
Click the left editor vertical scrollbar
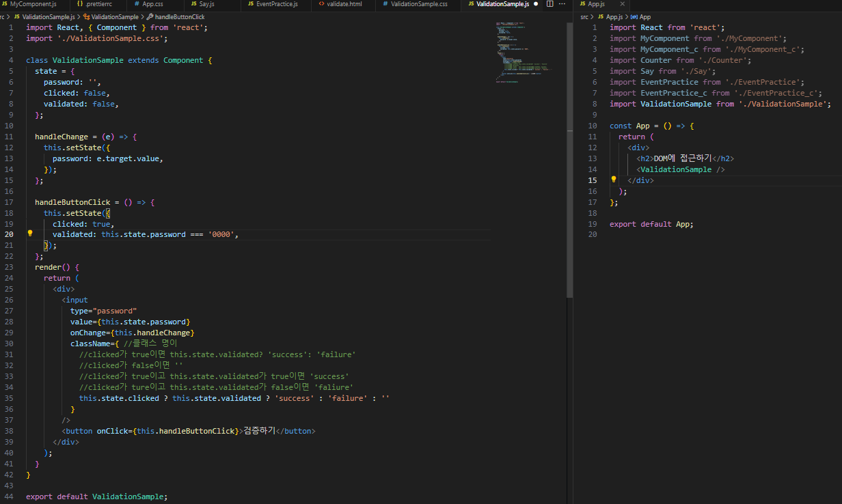[569, 157]
